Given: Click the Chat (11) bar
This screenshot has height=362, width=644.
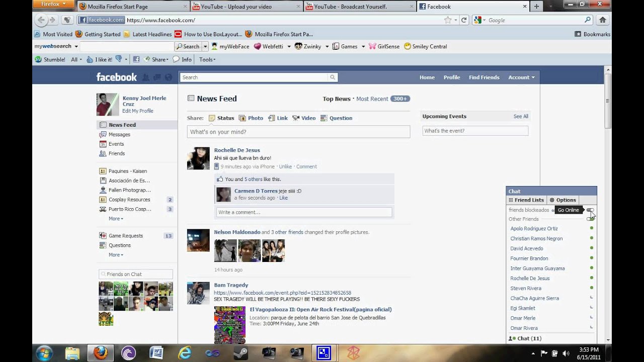Looking at the screenshot, I should click(551, 338).
